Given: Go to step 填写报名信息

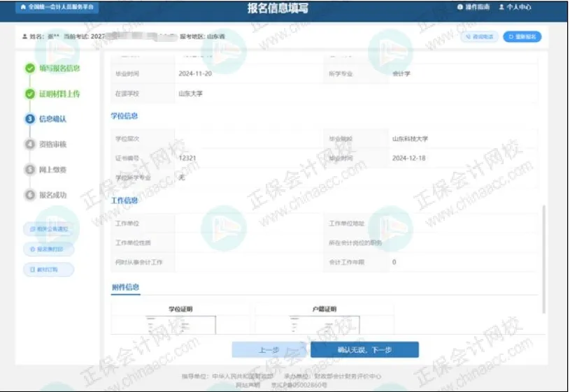Looking at the screenshot, I should pyautogui.click(x=59, y=68).
